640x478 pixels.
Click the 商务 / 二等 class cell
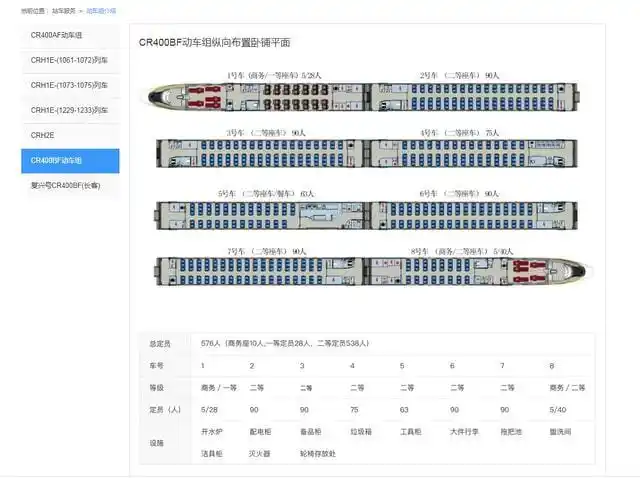567,388
